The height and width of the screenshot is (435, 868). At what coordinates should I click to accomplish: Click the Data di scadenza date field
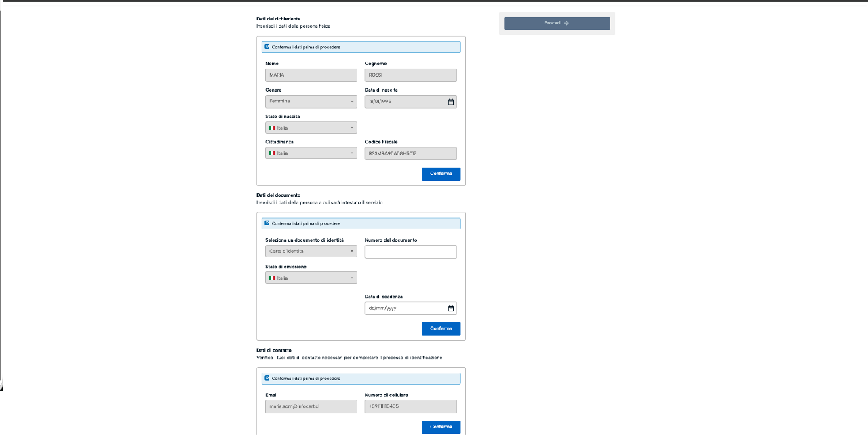tap(403, 308)
